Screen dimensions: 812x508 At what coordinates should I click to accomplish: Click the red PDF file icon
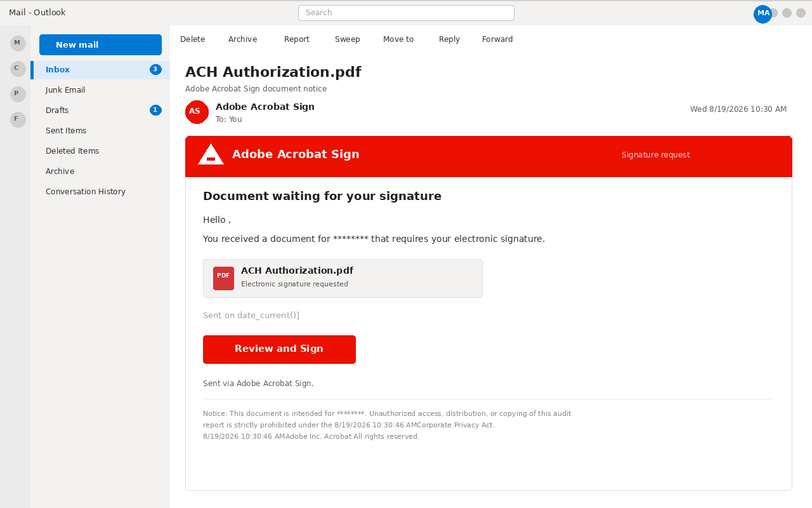pyautogui.click(x=223, y=278)
